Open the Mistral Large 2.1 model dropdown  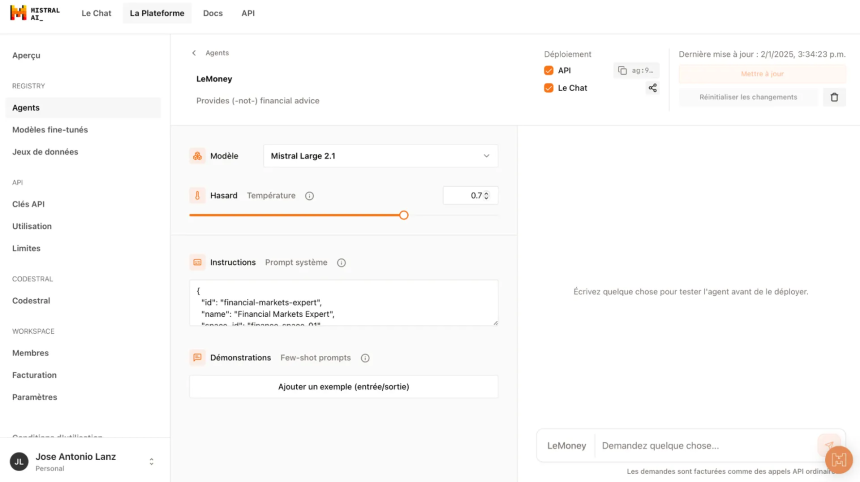click(381, 156)
